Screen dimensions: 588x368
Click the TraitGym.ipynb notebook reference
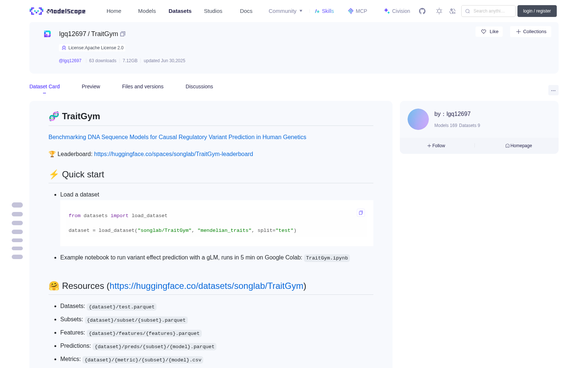click(x=327, y=258)
